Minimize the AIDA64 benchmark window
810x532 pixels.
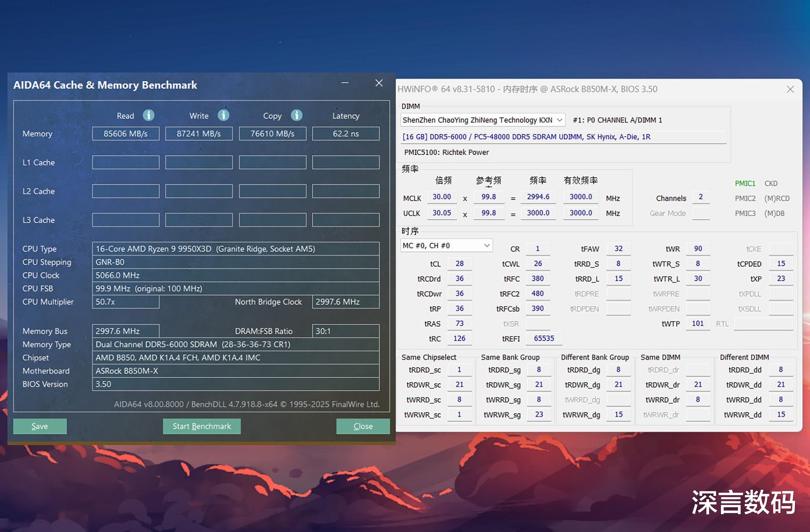click(345, 83)
